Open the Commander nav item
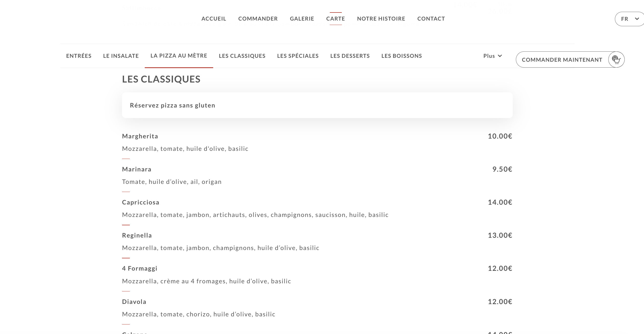 click(258, 19)
